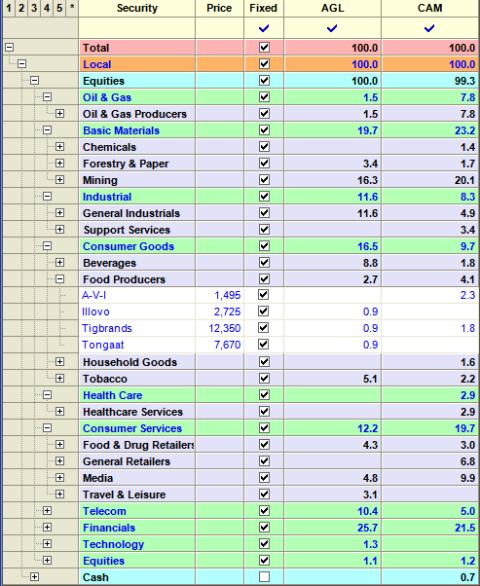Screen dimensions: 480x586
Task: Click the asterisk outline level button
Action: click(72, 8)
